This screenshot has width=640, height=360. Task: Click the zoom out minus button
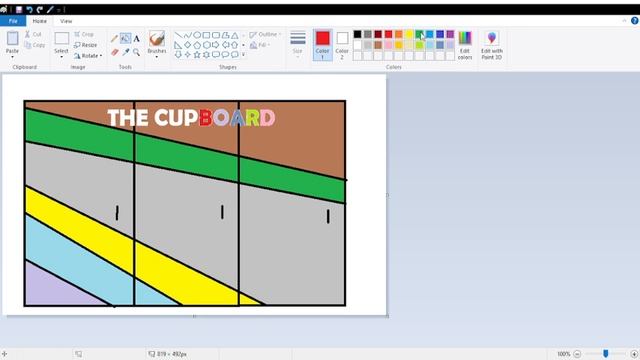[x=577, y=354]
